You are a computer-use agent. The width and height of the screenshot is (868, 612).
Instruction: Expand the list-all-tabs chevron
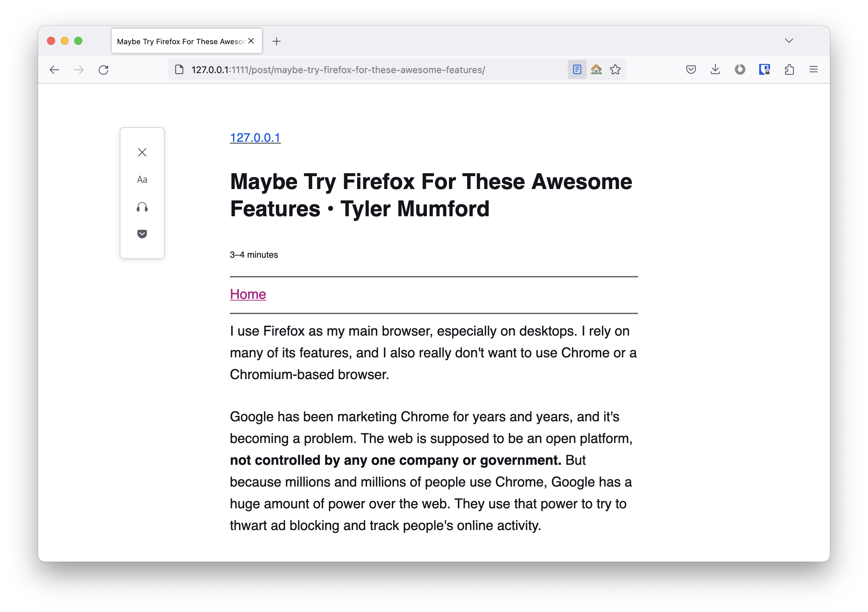[789, 41]
